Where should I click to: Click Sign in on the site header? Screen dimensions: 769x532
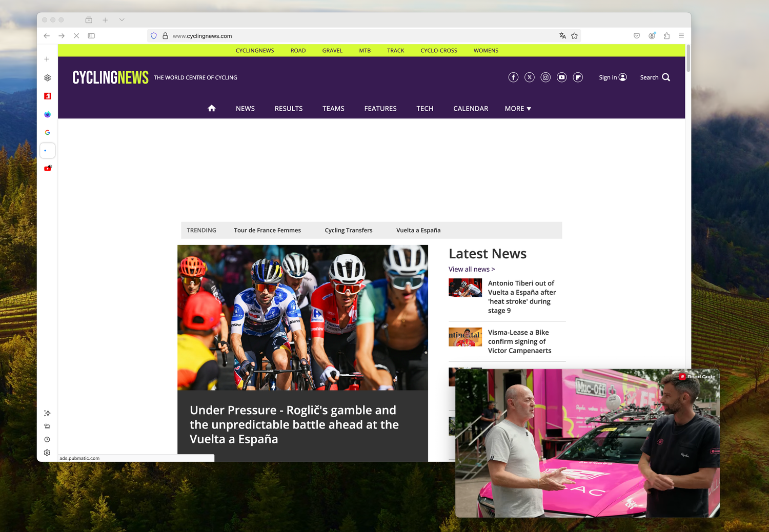613,77
